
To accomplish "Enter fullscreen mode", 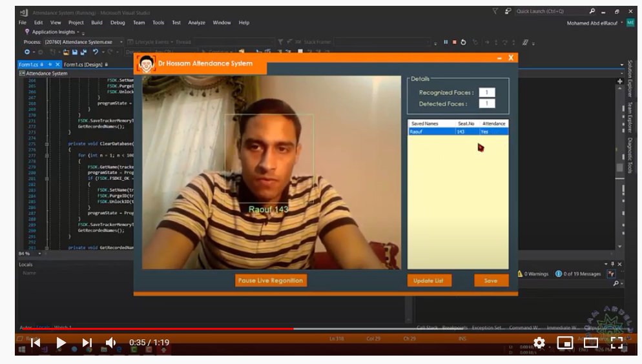I will tap(616, 343).
